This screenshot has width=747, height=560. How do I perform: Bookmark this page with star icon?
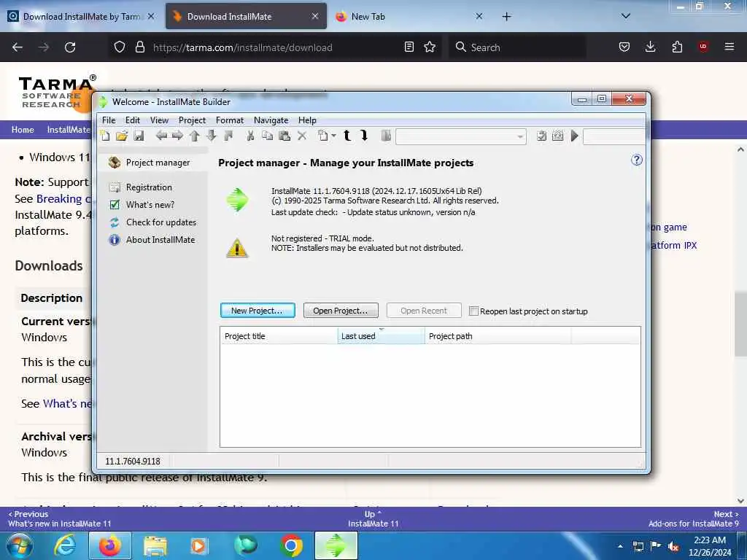[x=430, y=47]
